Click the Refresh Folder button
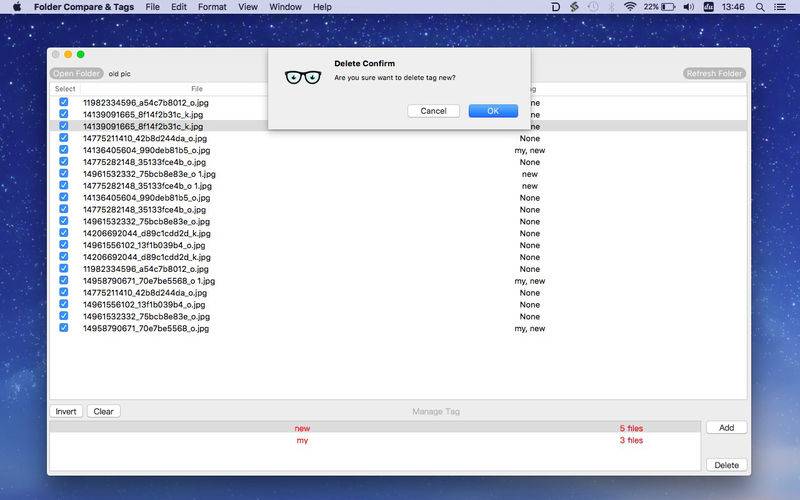The image size is (800, 500). (x=714, y=73)
